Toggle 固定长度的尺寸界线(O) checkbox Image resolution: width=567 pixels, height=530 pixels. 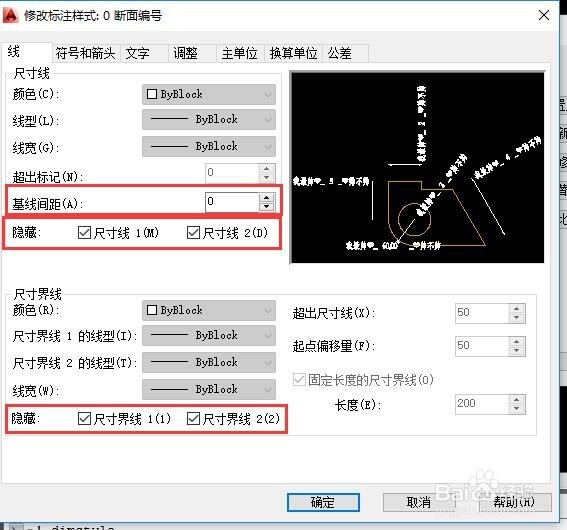tap(299, 380)
